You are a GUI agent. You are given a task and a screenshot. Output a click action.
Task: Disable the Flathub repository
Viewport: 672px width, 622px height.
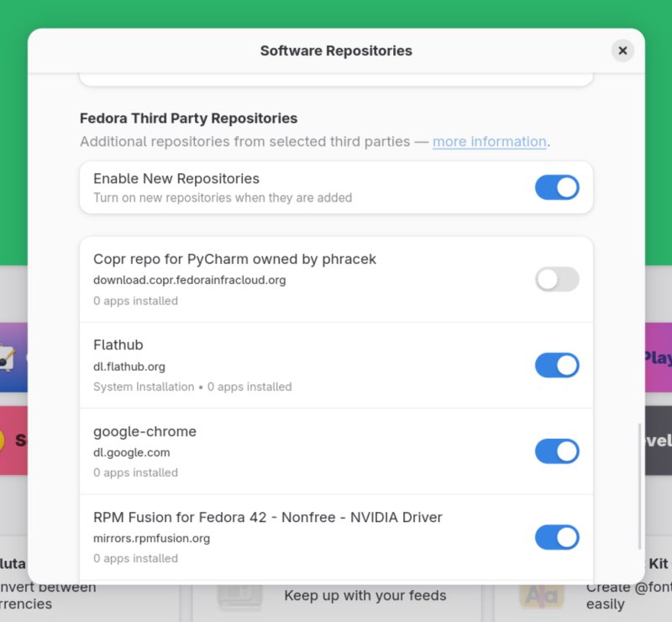pyautogui.click(x=558, y=366)
